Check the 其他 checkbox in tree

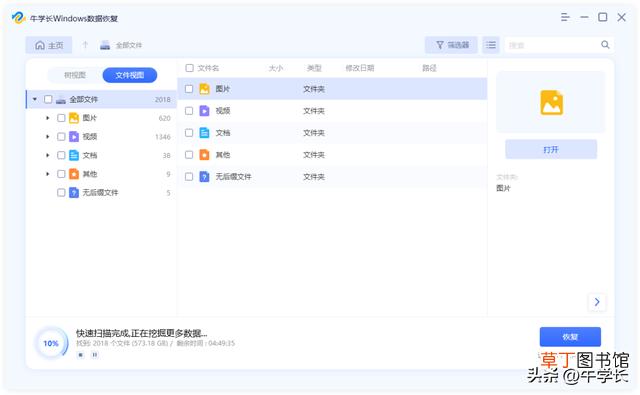[61, 174]
